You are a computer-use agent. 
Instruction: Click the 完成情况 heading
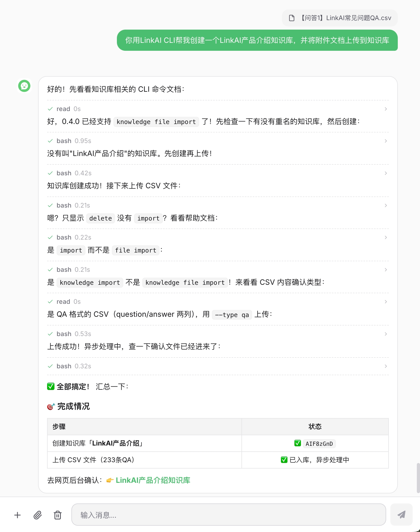[73, 406]
